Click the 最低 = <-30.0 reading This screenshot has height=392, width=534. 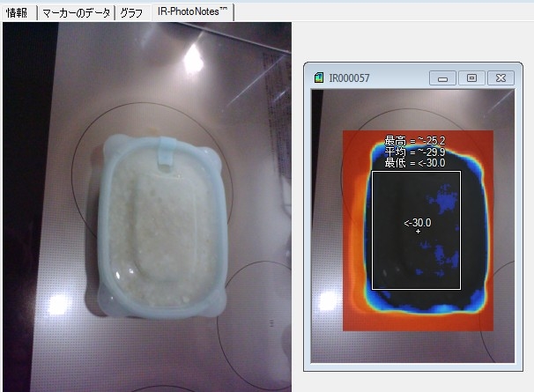tap(414, 163)
